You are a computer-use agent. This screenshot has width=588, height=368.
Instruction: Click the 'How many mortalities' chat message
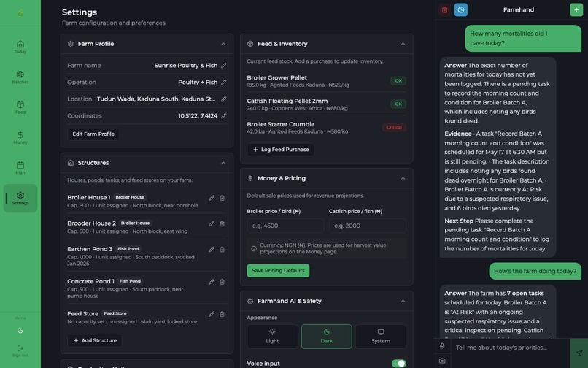click(523, 38)
